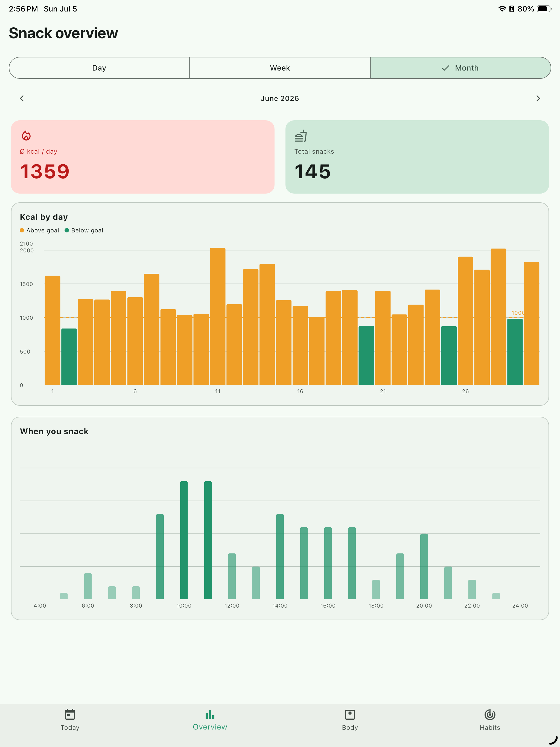Open Overview tab bar-chart icon
The image size is (560, 747).
[x=210, y=714]
